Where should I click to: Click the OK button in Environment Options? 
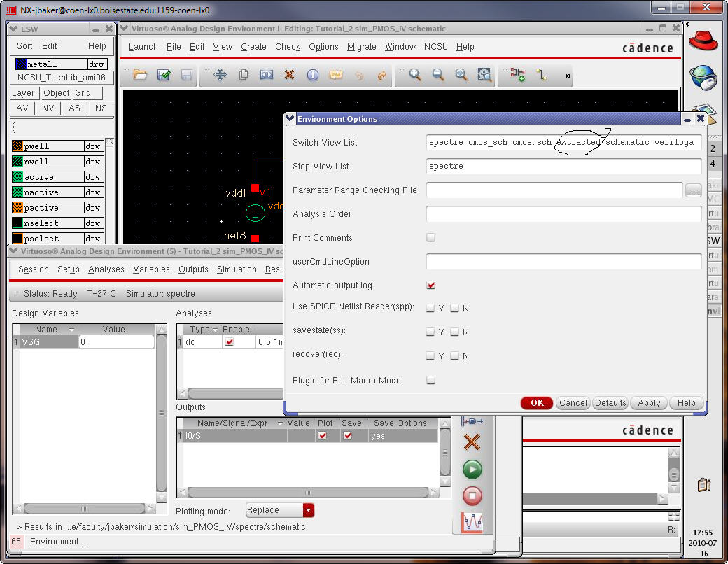coord(537,403)
